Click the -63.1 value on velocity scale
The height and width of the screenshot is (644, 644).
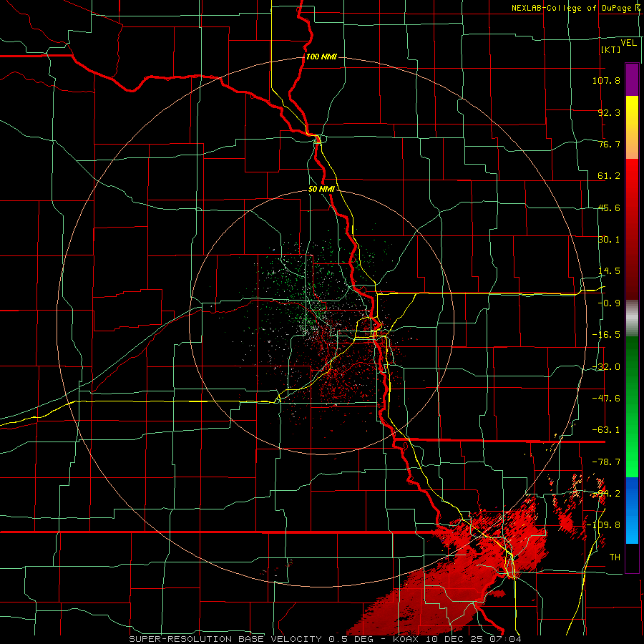(x=606, y=430)
